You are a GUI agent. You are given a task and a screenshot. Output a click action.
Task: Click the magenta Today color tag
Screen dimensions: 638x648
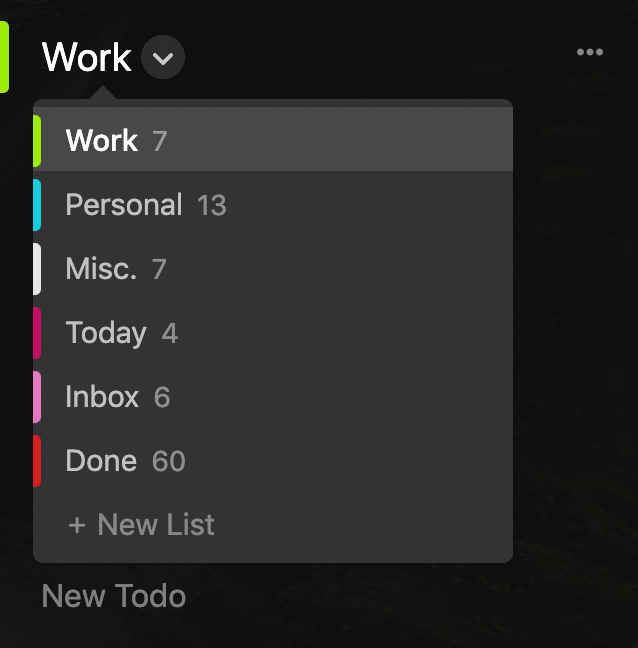tap(37, 333)
